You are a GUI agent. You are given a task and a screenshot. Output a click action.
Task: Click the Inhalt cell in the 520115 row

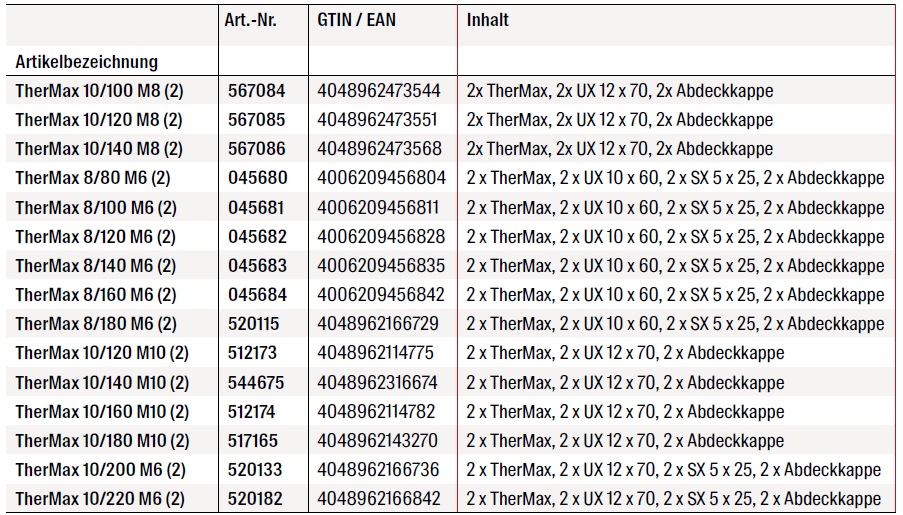click(676, 324)
